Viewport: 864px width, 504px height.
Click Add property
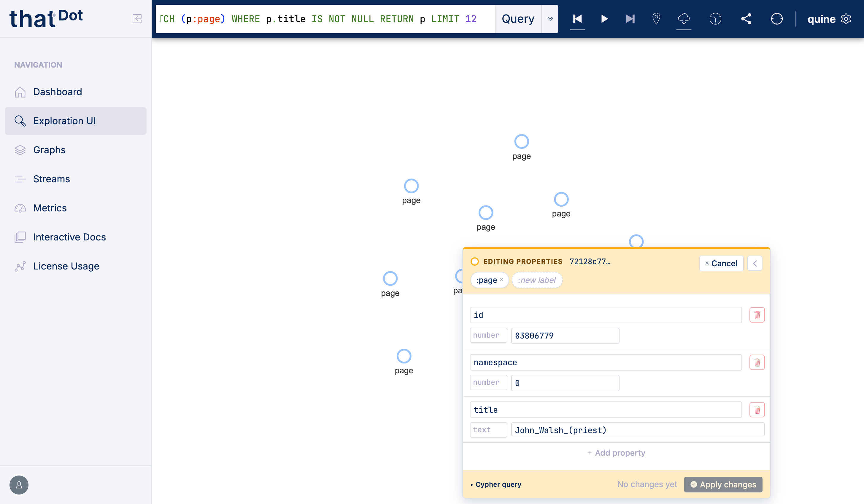click(x=617, y=453)
